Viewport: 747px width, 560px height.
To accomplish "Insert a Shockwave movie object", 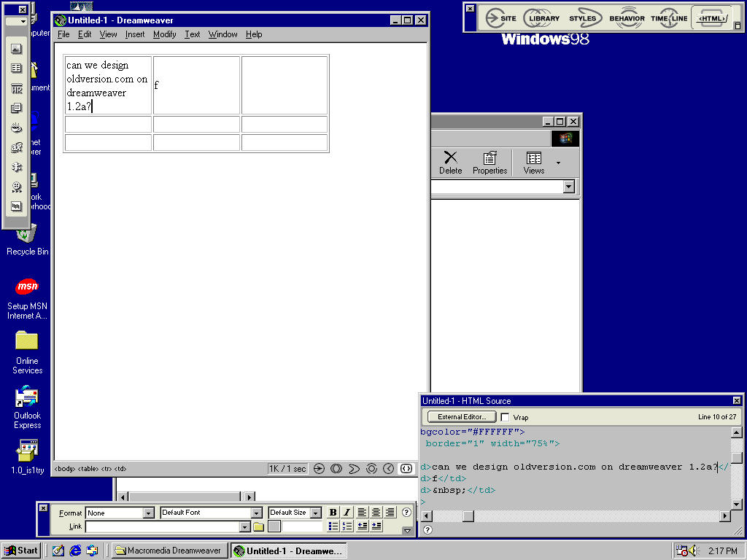I will pos(16,206).
